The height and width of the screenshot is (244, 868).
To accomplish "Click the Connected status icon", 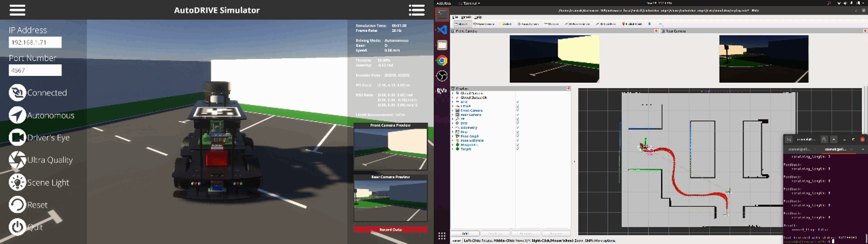I will point(17,92).
